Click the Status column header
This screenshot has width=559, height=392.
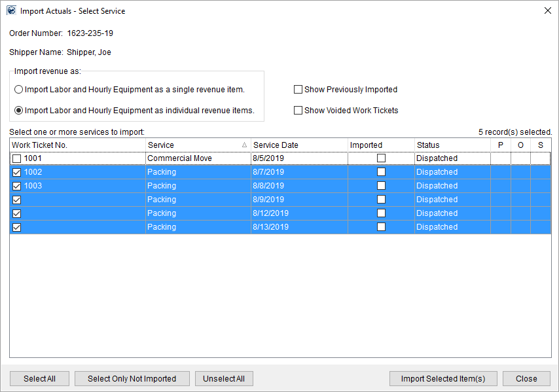point(452,145)
